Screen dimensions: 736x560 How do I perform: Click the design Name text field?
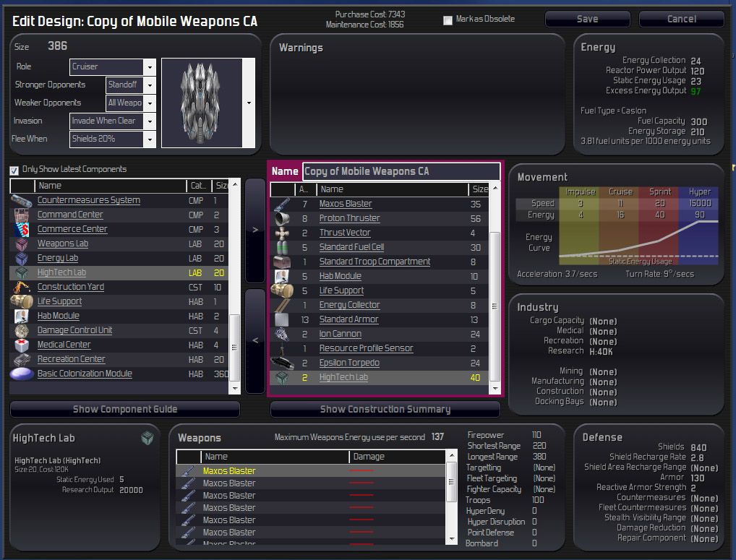click(x=401, y=171)
